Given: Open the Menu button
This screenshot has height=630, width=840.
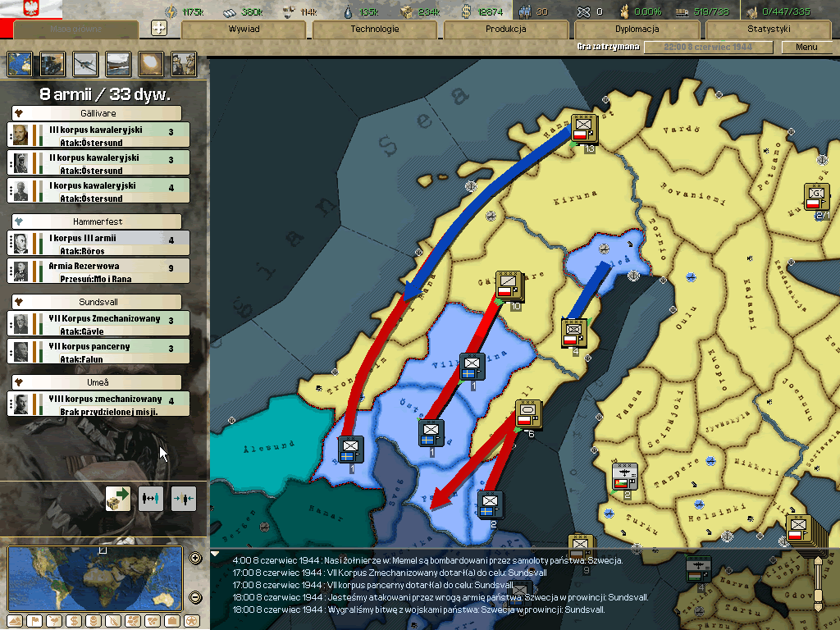Looking at the screenshot, I should (806, 47).
